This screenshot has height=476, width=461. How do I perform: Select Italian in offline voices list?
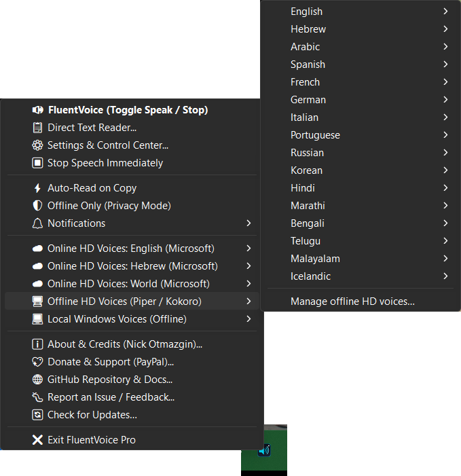[361, 117]
